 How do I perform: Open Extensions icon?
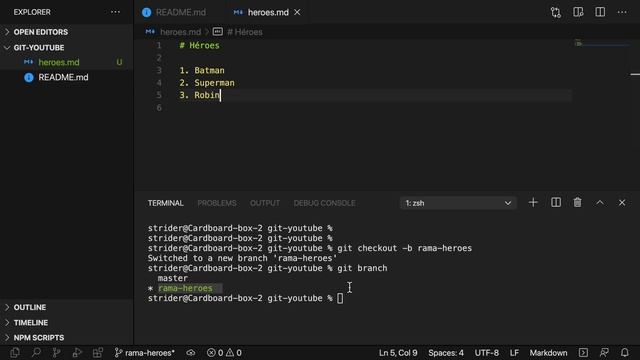[x=98, y=353]
